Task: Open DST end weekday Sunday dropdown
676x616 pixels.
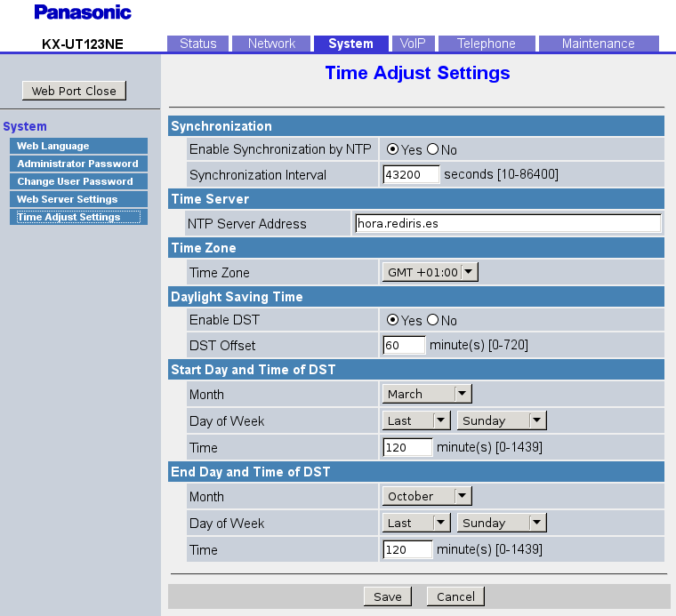Action: click(x=503, y=523)
